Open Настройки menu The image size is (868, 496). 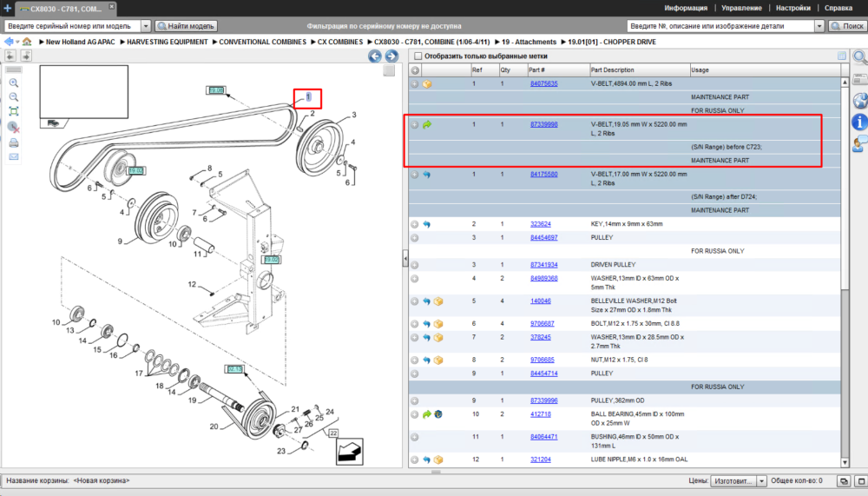coord(792,8)
